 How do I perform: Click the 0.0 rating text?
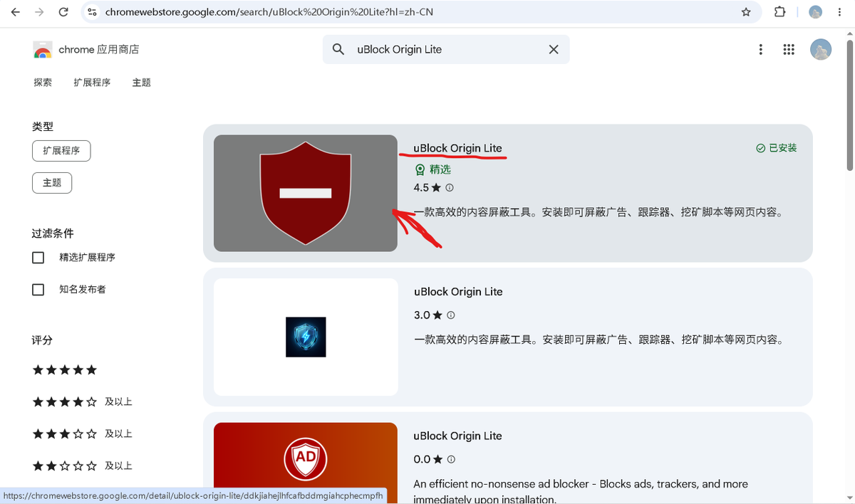tap(422, 460)
